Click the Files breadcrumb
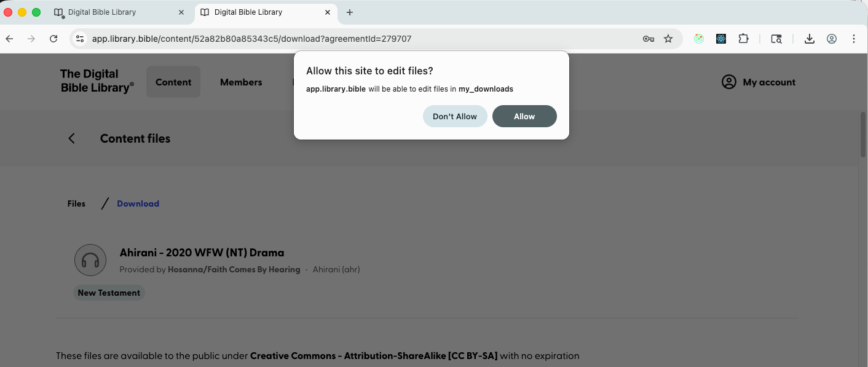 click(76, 203)
